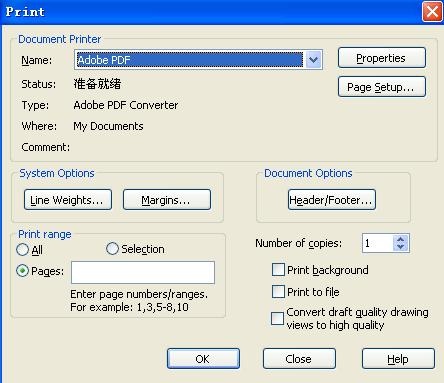This screenshot has height=383, width=444.
Task: Decrease number of copies with down arrow
Action: pyautogui.click(x=401, y=247)
